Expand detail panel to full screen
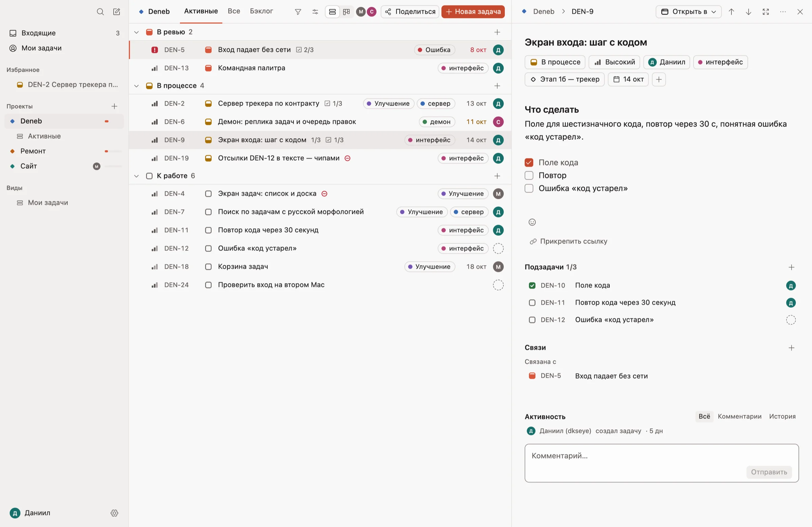Screen dimensions: 812x527 [766, 12]
